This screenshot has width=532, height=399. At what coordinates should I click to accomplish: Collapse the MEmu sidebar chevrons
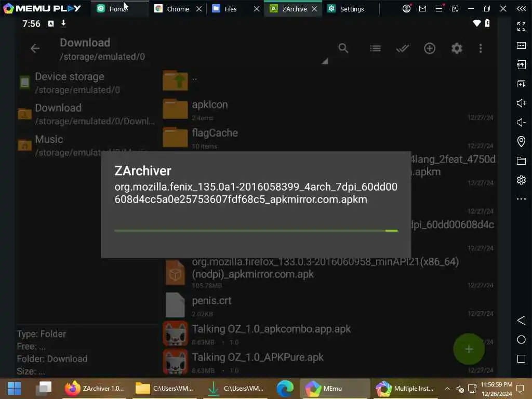(x=521, y=8)
